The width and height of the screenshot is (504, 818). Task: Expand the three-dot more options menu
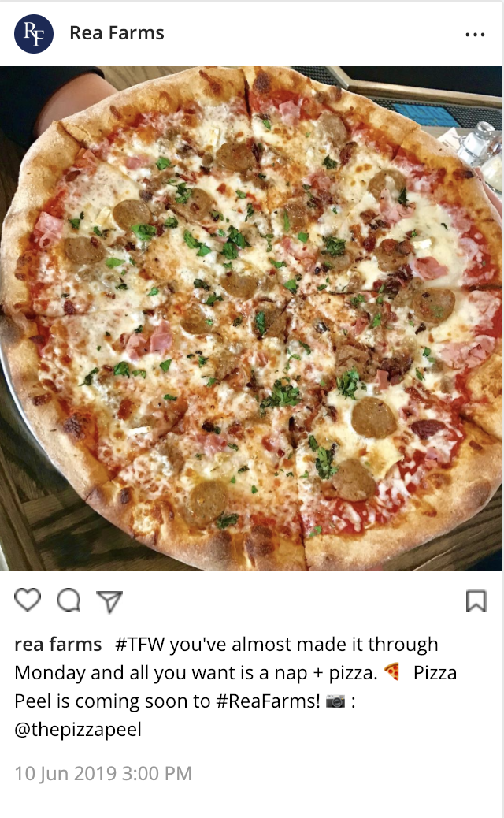click(x=476, y=35)
